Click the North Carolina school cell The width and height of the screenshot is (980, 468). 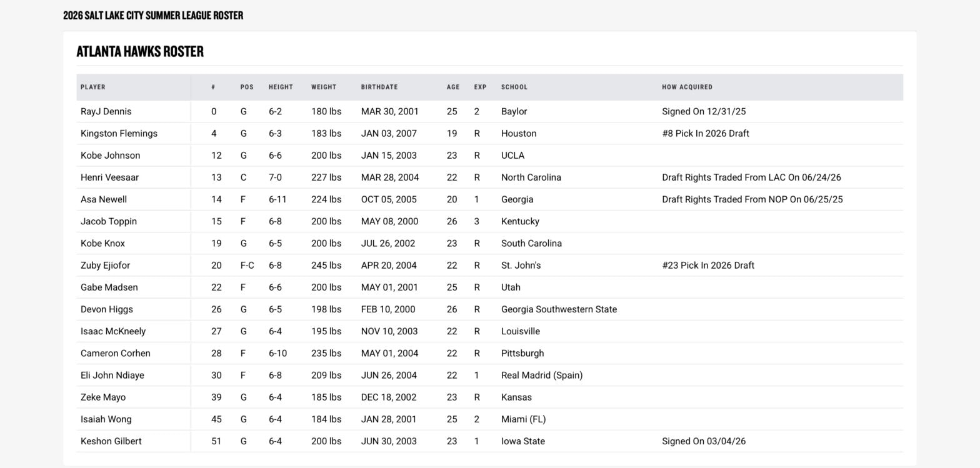click(x=531, y=177)
